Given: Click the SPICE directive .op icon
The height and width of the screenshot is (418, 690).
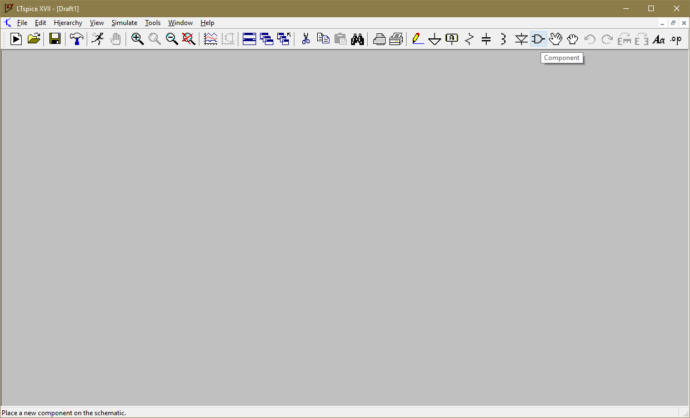Looking at the screenshot, I should 676,39.
